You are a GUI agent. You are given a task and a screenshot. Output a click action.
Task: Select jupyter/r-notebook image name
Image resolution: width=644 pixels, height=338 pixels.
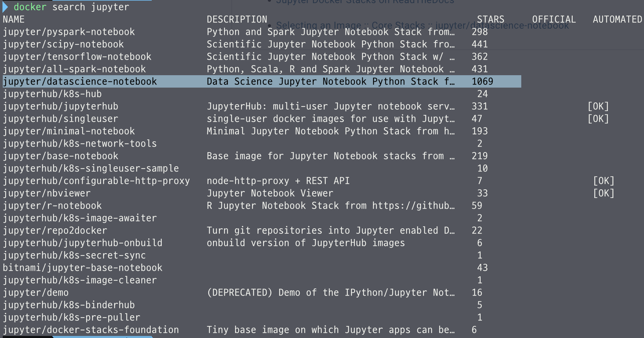click(52, 206)
